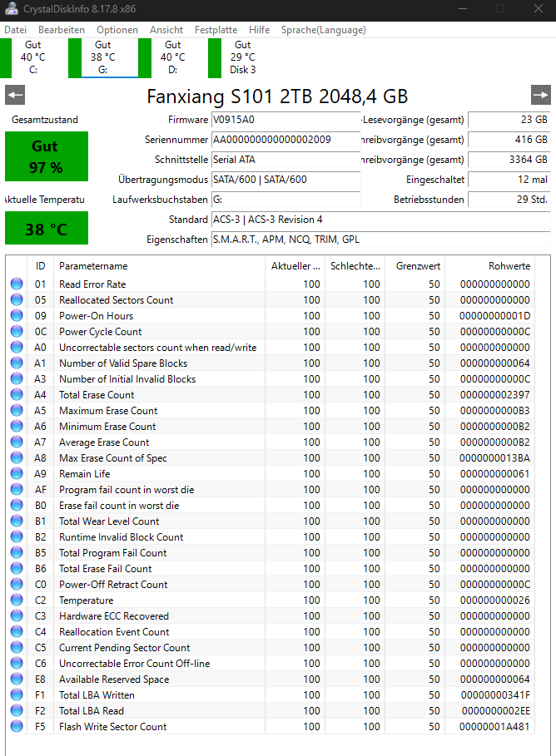Click status orb for Flash Write Sector Count
Viewport: 556px width, 756px height.
pos(17,727)
